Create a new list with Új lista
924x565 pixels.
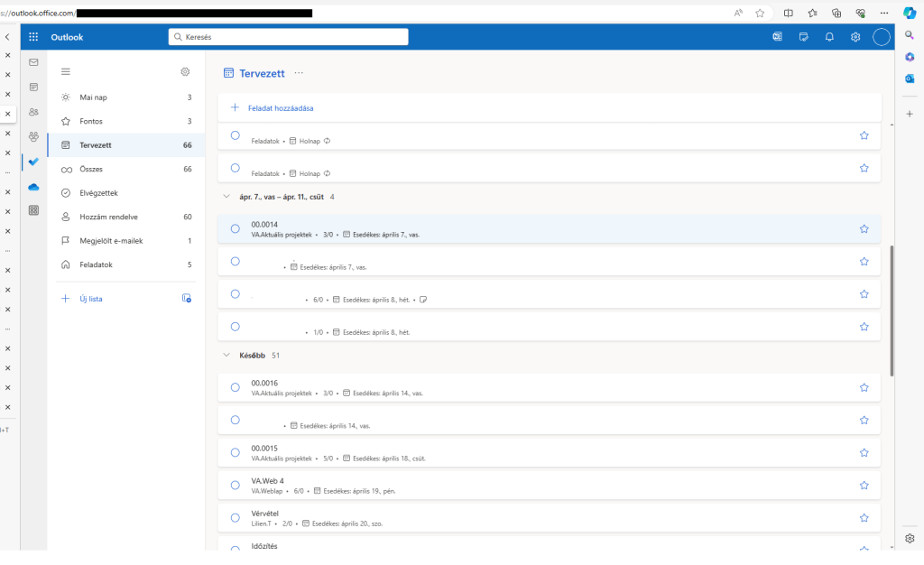(90, 299)
